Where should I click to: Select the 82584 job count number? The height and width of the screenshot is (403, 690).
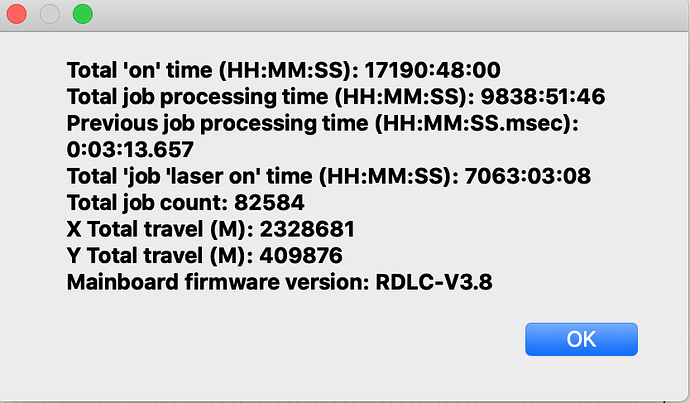(x=269, y=202)
